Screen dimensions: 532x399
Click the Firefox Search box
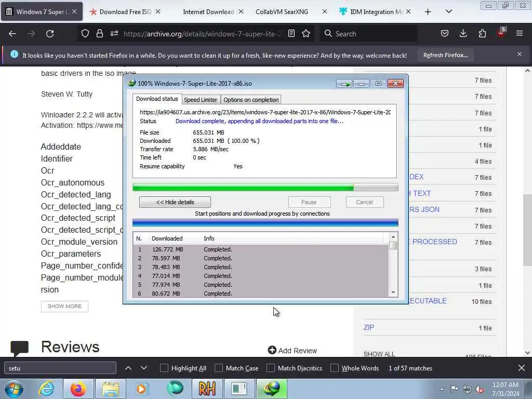tap(368, 34)
